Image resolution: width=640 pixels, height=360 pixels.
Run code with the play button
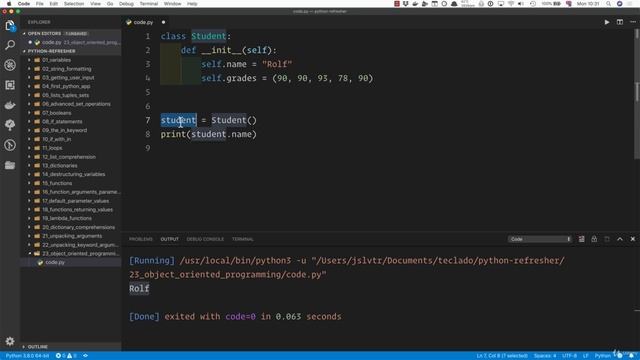[607, 22]
